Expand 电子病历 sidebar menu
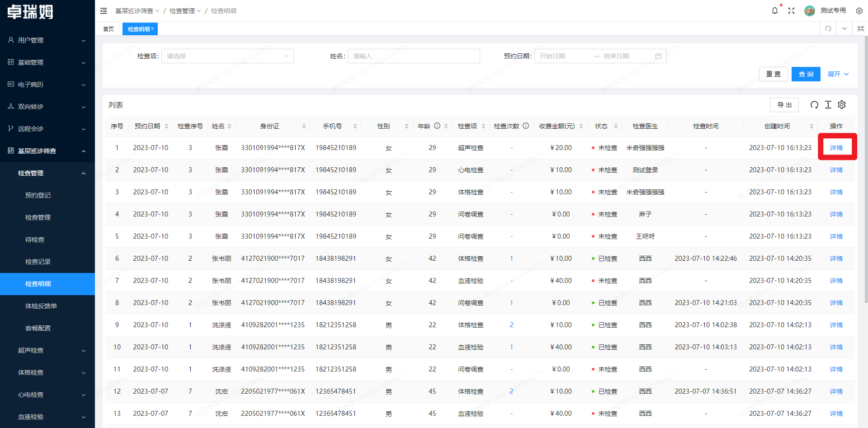This screenshot has width=868, height=428. (x=47, y=85)
